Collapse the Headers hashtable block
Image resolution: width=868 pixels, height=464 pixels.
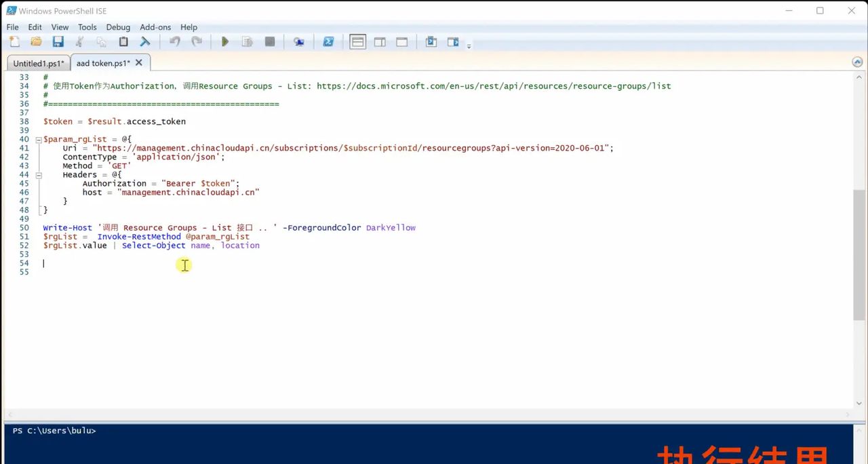coord(39,175)
